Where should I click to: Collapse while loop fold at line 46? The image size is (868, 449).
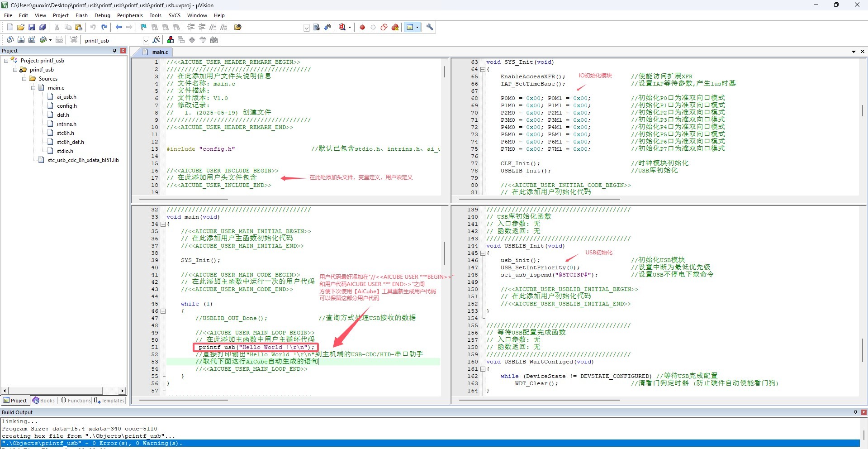[x=163, y=311]
